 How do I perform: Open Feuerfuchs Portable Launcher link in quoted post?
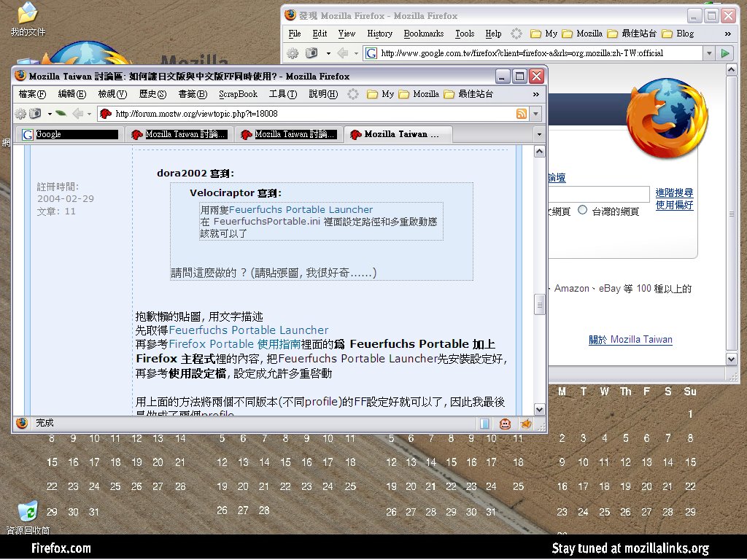301,209
